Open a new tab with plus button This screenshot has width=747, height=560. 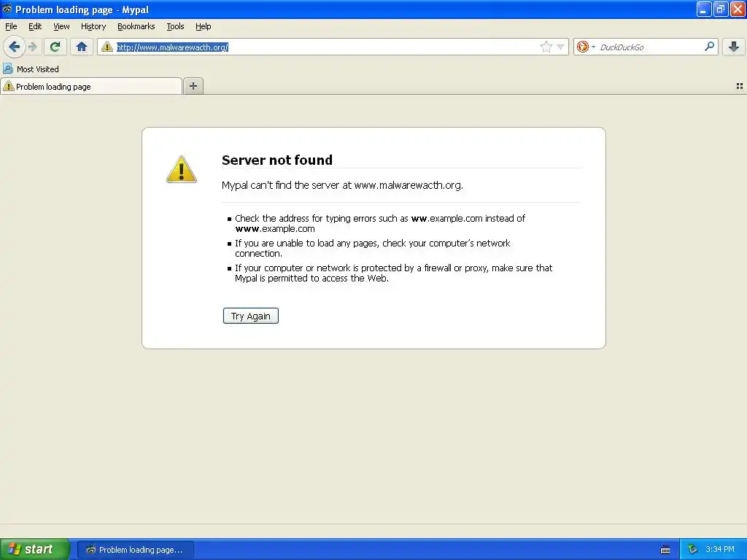pos(193,86)
